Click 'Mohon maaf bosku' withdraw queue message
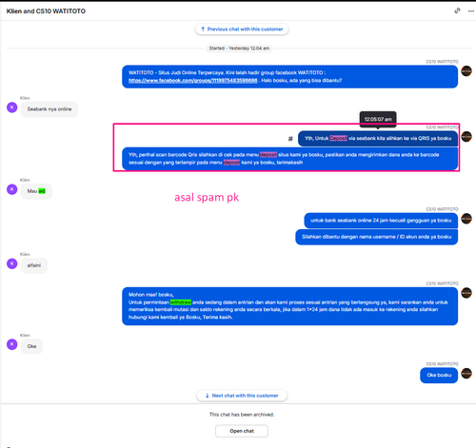The image size is (476, 448). click(289, 306)
